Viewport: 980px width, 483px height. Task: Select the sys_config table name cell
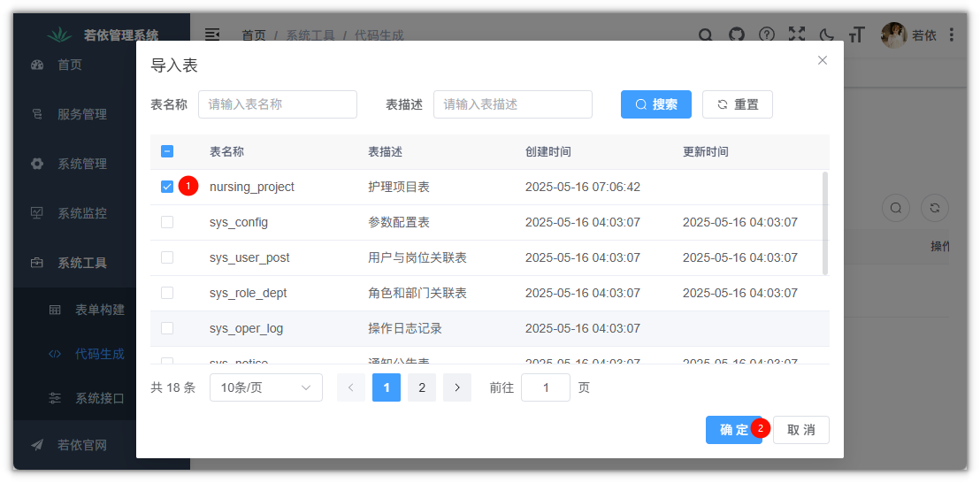[x=239, y=222]
